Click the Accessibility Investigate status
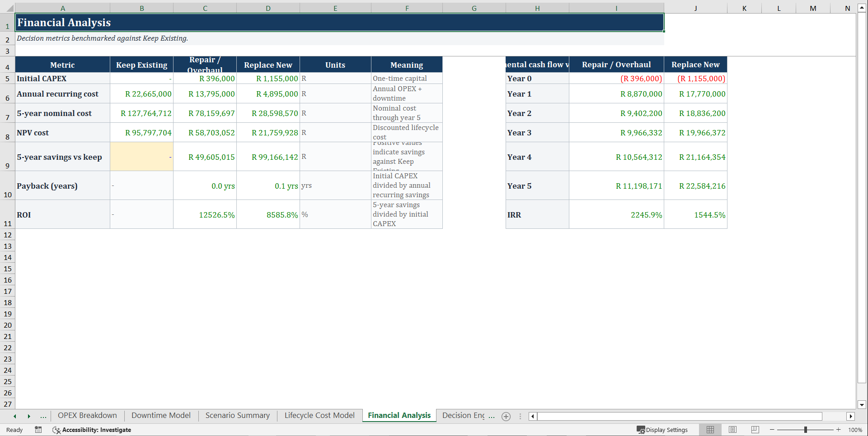This screenshot has height=436, width=868. click(92, 430)
